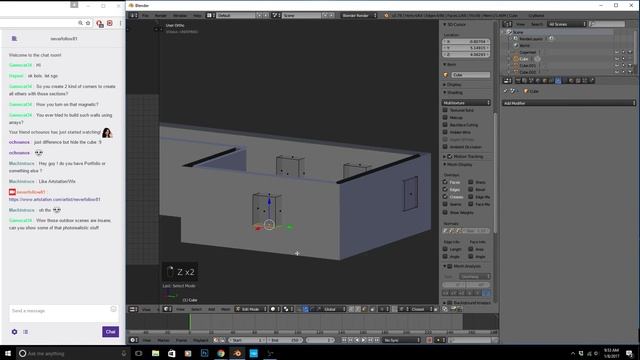Select Cube.002 in the outliner
The image size is (640, 360).
click(x=528, y=72)
